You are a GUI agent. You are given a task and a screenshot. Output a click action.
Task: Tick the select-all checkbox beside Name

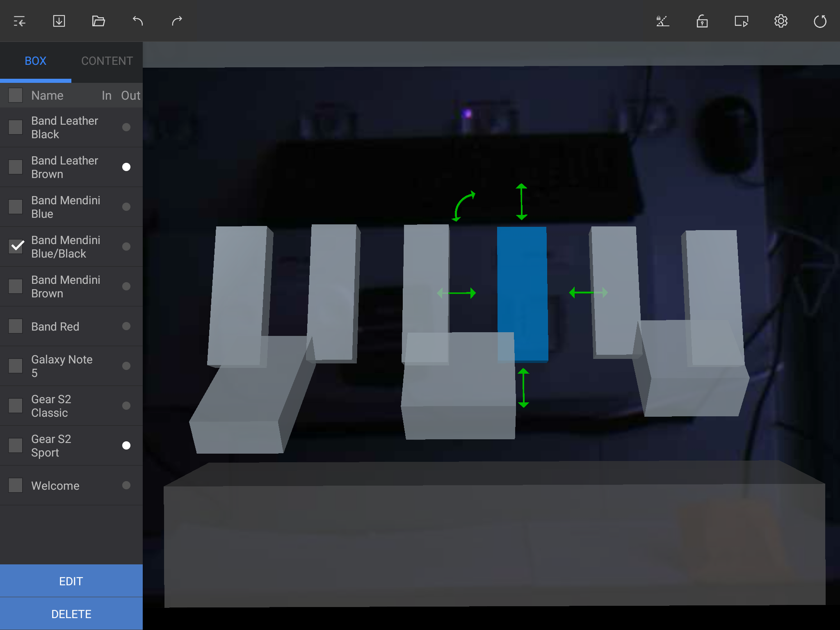16,95
